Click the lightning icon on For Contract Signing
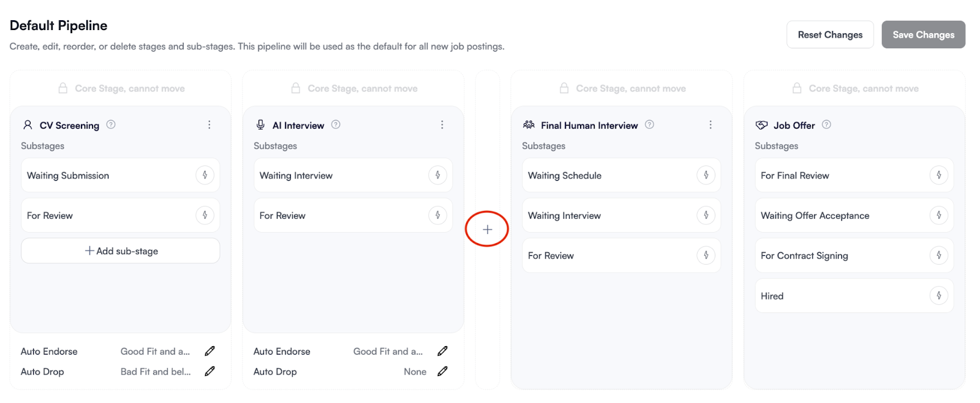Viewport: 980px width, 403px height. pos(938,255)
